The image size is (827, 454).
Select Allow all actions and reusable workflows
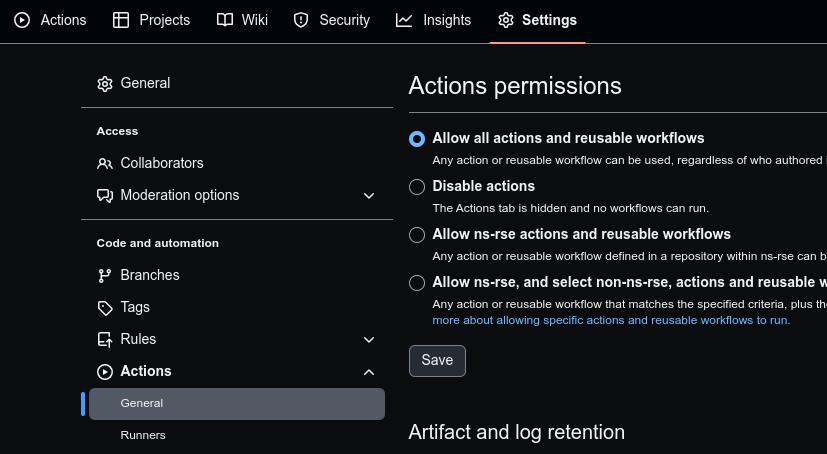point(417,139)
